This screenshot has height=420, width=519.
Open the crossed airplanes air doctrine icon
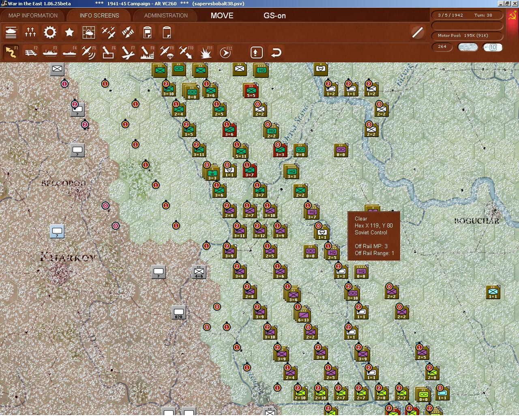point(108,32)
